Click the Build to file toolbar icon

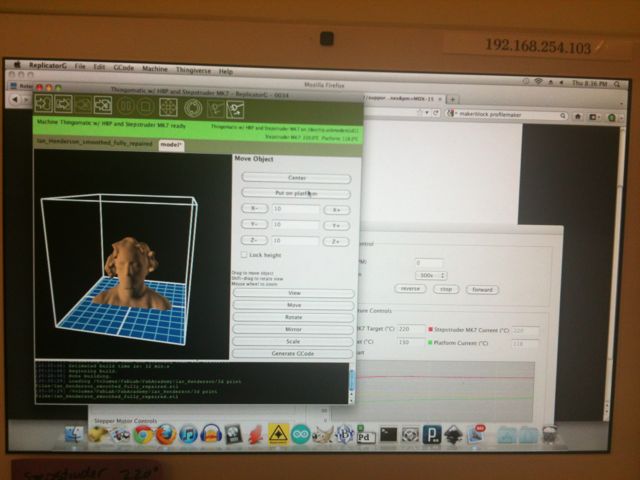pyautogui.click(x=64, y=104)
